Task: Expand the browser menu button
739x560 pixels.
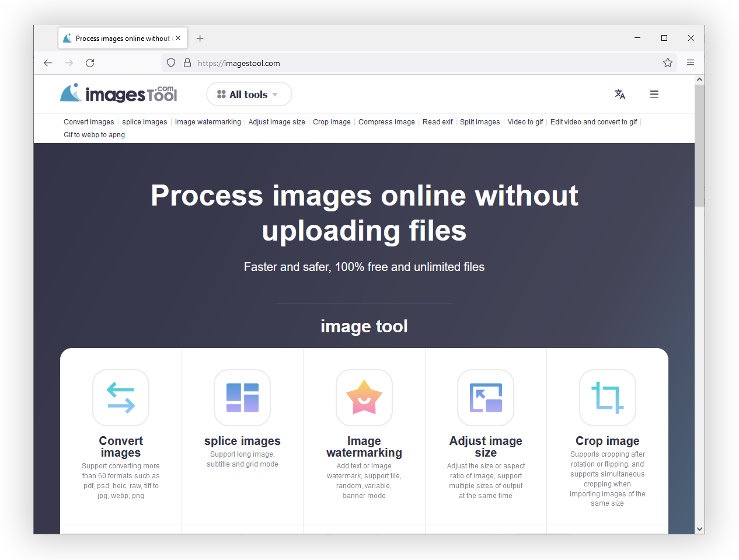Action: coord(691,62)
